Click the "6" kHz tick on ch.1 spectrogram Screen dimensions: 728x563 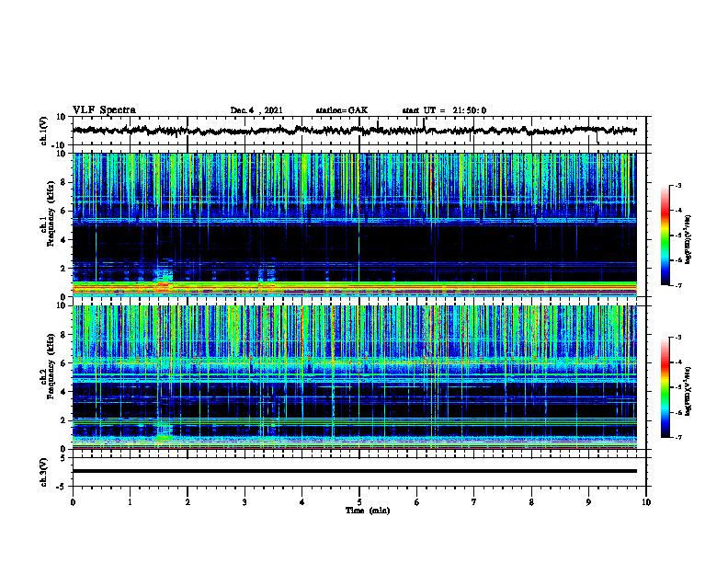click(64, 211)
